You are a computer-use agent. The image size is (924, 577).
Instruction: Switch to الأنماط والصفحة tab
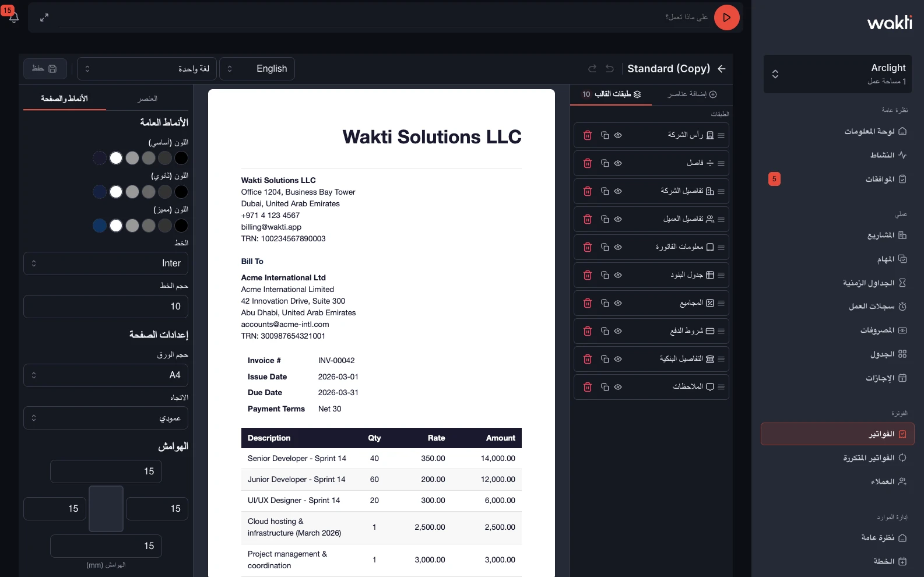coord(64,98)
